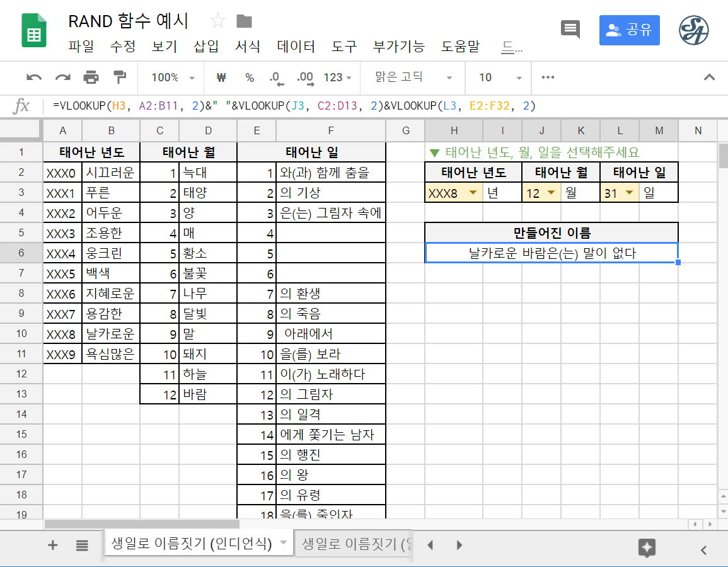The image size is (728, 567).
Task: Click the undo arrow icon
Action: 34,77
